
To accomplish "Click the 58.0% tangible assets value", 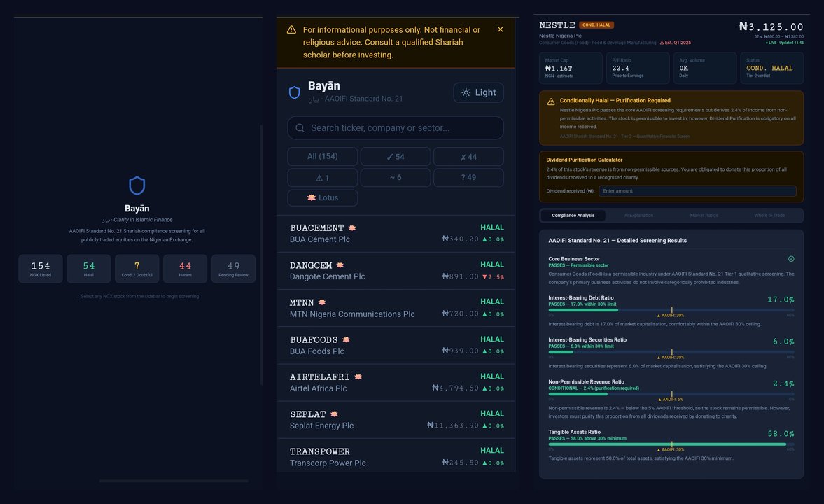I will pos(781,433).
